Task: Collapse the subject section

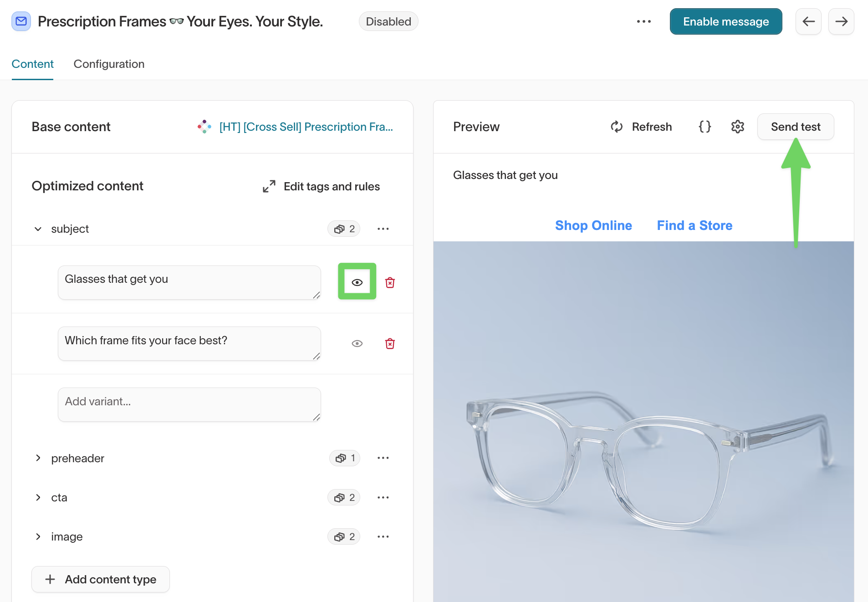Action: 38,229
